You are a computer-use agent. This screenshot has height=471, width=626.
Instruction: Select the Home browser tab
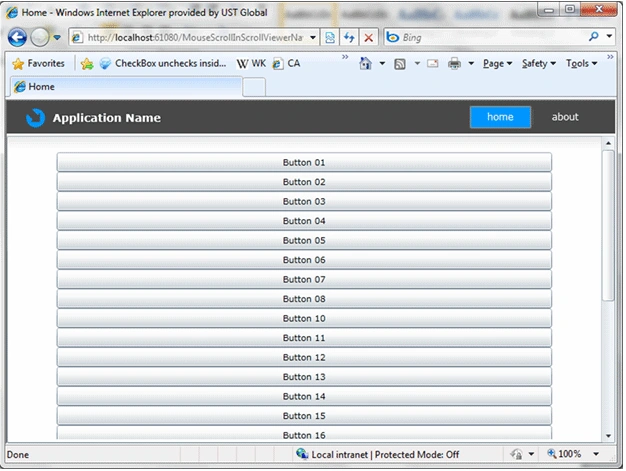pyautogui.click(x=126, y=87)
